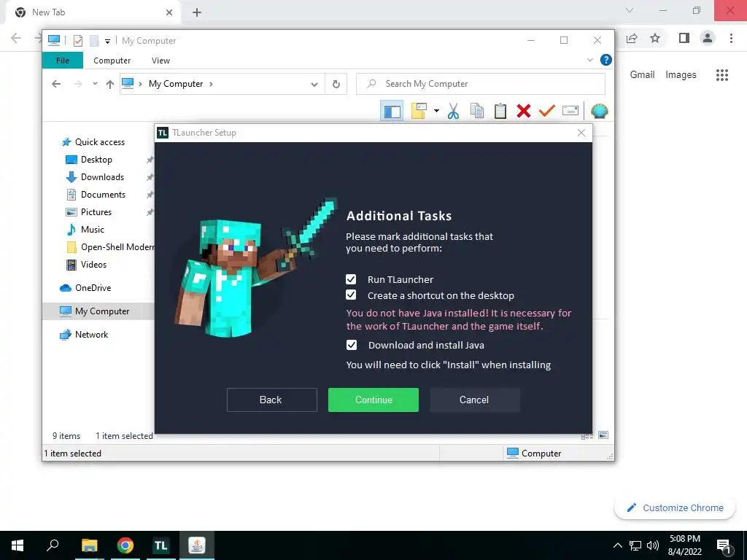Refresh the My Computer view
This screenshot has height=560, width=747.
point(336,85)
